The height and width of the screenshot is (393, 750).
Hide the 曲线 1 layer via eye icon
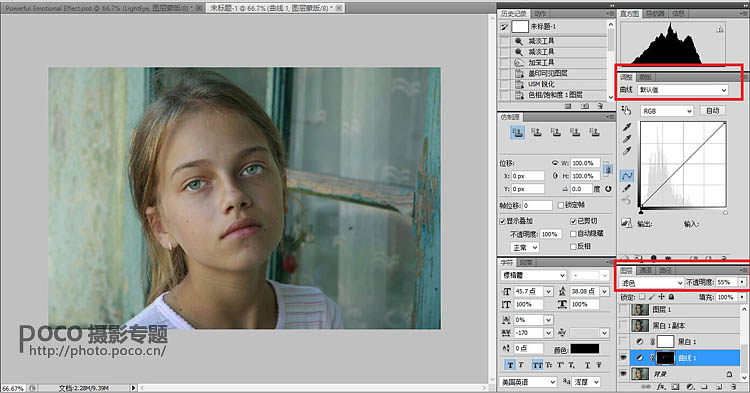click(x=623, y=358)
